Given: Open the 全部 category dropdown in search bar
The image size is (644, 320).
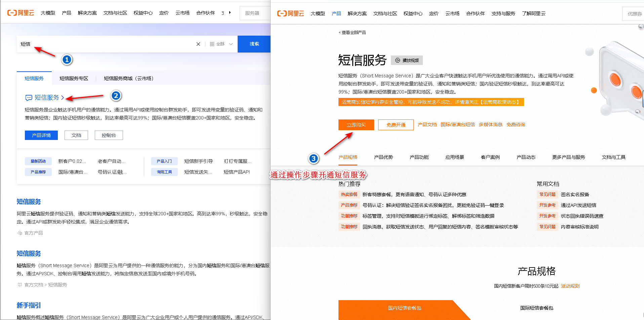Looking at the screenshot, I should [221, 44].
